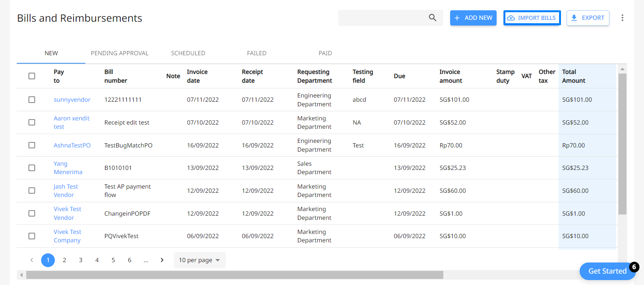The width and height of the screenshot is (644, 285).
Task: Go to the next page arrow
Action: click(x=162, y=260)
